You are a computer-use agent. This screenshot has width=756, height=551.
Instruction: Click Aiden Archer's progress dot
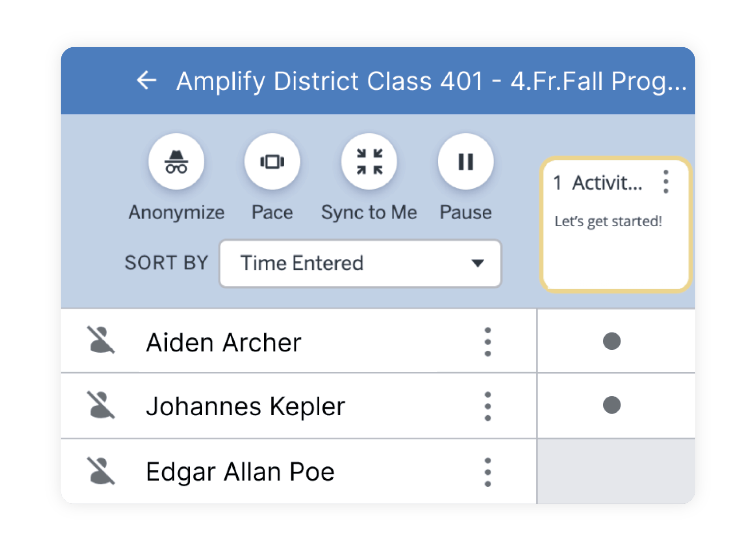pos(611,341)
